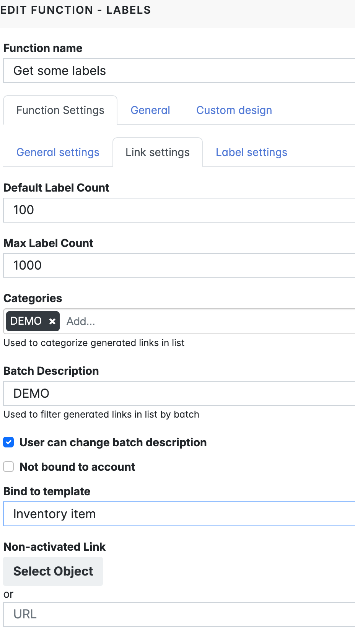
Task: Click the 'Not bound to account' label text
Action: coord(77,467)
